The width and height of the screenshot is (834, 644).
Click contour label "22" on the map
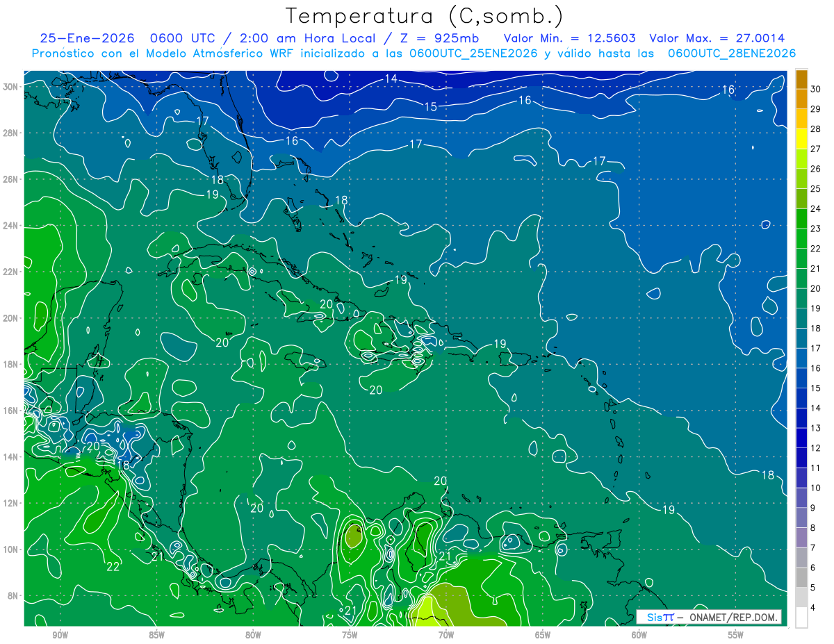113,567
